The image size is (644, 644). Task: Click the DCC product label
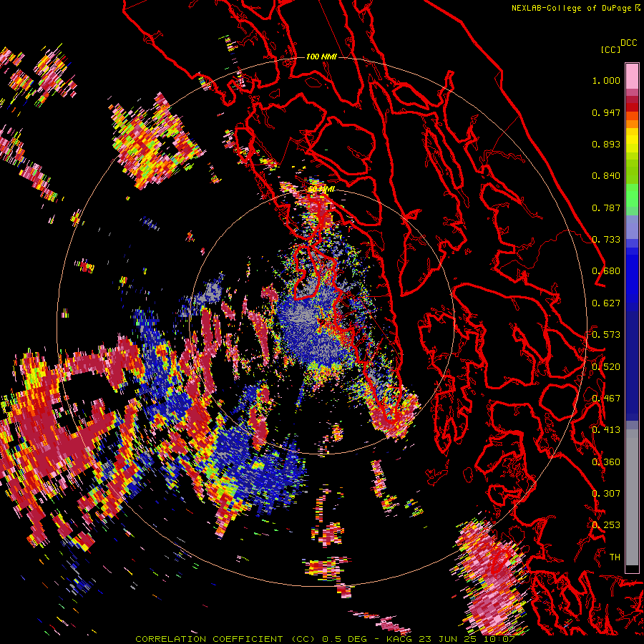[x=629, y=43]
